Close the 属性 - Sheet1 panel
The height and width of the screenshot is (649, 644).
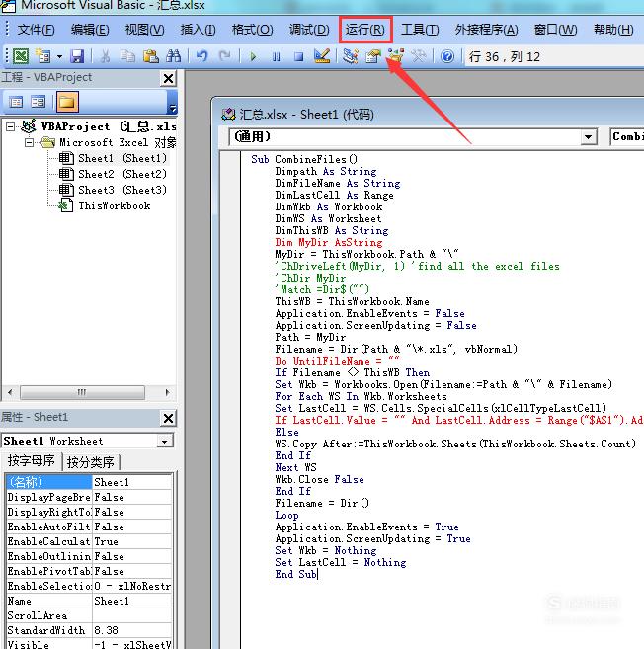click(168, 418)
